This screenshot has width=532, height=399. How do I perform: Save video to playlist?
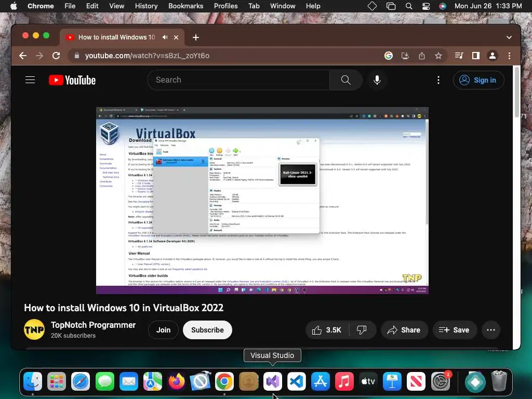coord(455,330)
